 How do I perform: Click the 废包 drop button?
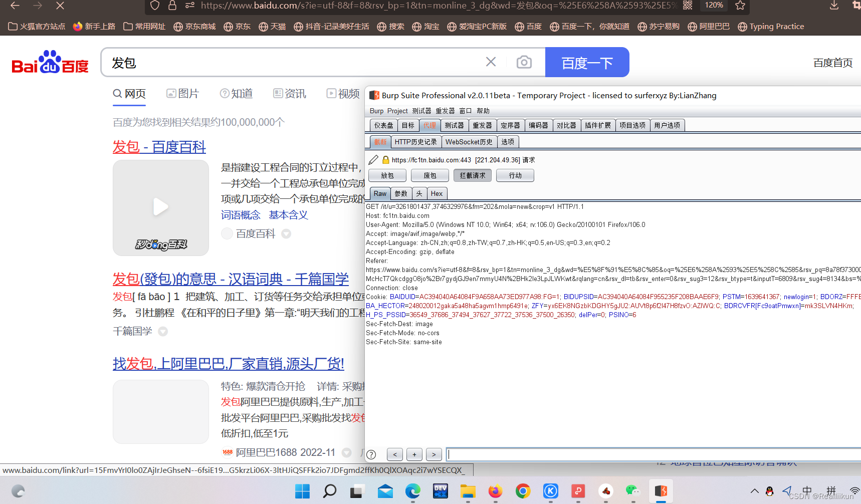point(429,175)
